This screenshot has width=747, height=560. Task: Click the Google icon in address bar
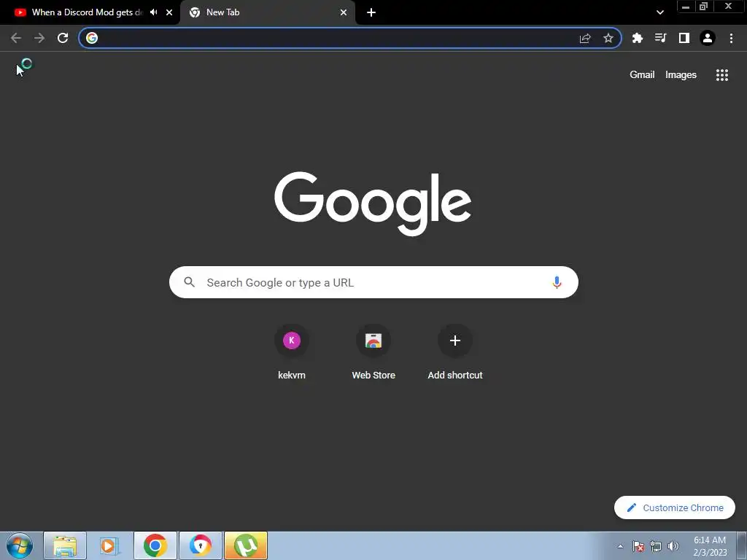(92, 38)
